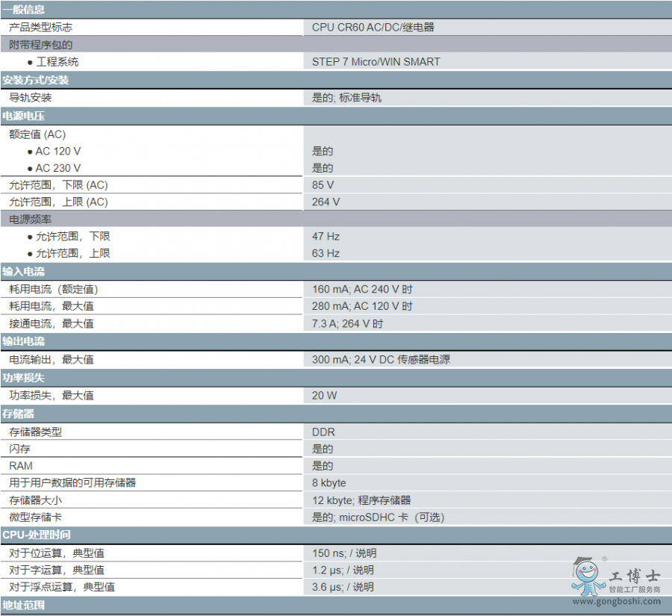Click the '存储器类型' row label
Screen dimensions: 672x616
(x=36, y=432)
